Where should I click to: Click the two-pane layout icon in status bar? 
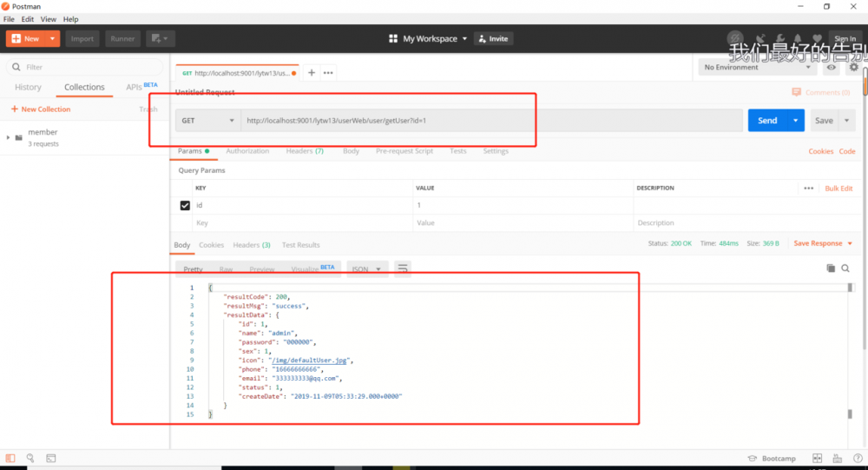[x=817, y=458]
